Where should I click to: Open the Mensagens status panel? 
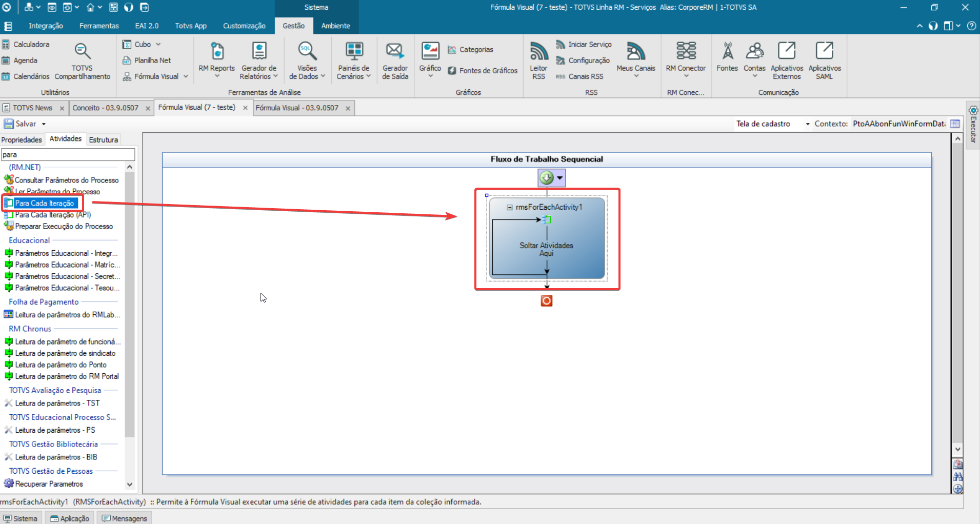coord(125,518)
